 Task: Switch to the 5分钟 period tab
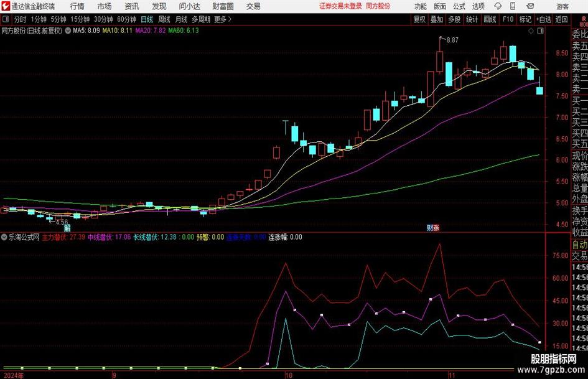click(58, 19)
